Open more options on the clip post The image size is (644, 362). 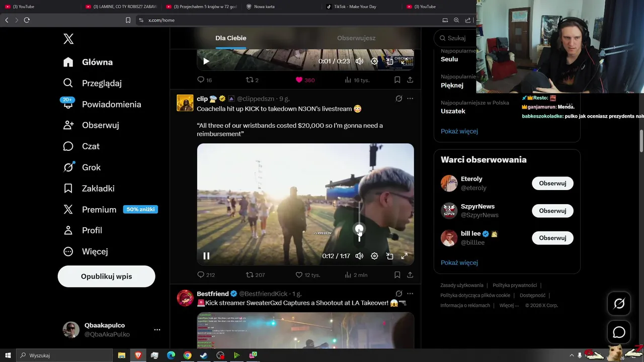[x=410, y=99]
